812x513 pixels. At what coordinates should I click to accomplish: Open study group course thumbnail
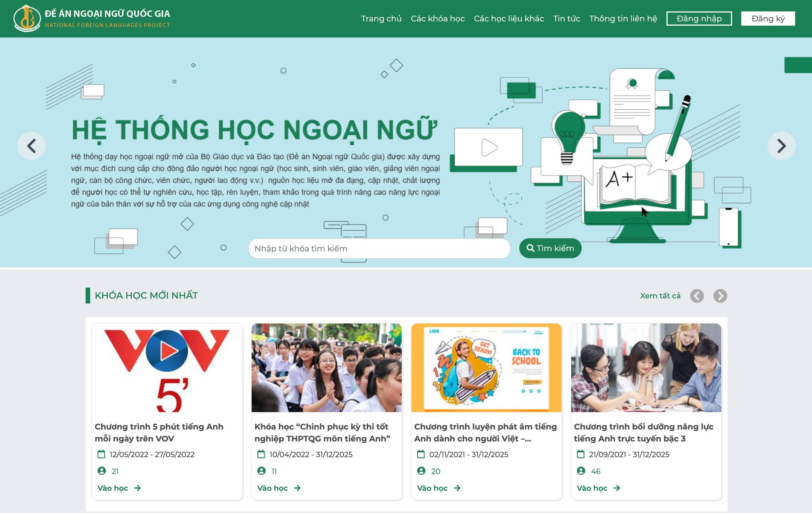[646, 368]
